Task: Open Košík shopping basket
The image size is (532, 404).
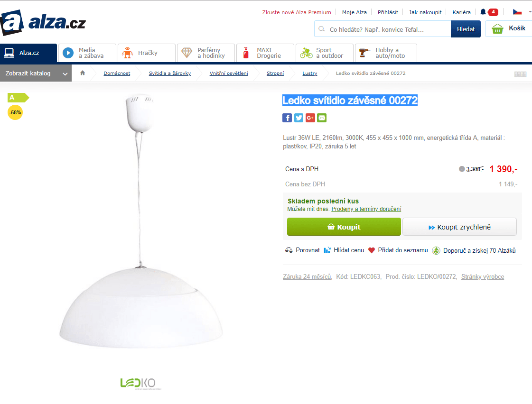Action: (x=509, y=29)
